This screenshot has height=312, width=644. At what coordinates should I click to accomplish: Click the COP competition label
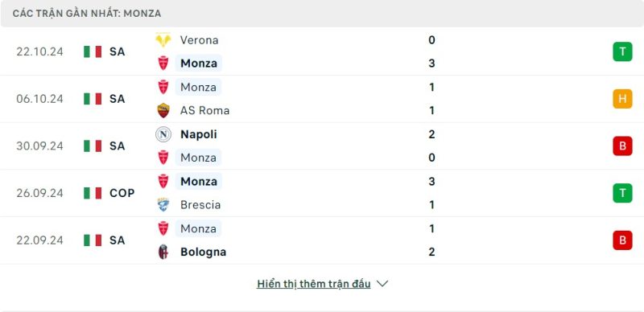tap(122, 193)
